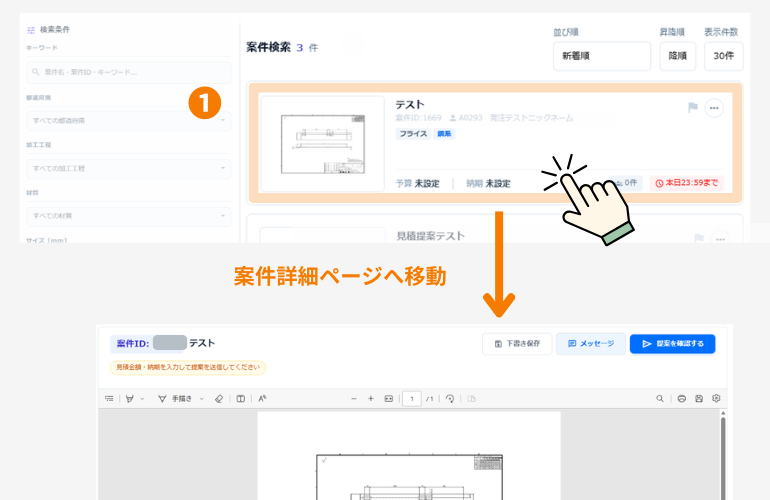This screenshot has height=500, width=770.
Task: Click the 下書き保存 button
Action: click(517, 344)
